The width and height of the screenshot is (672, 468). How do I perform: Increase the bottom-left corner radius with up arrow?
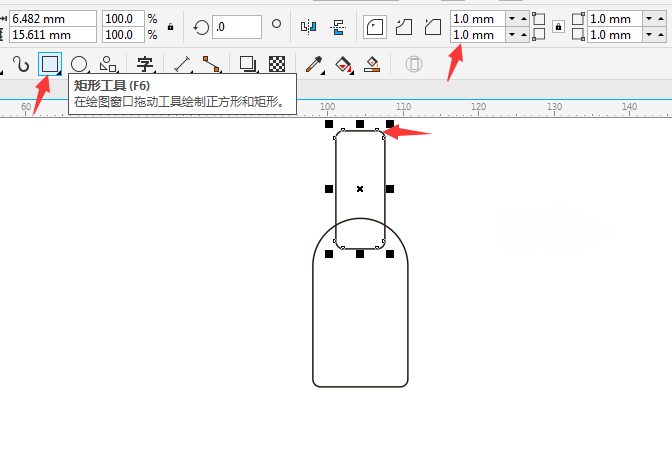point(524,35)
